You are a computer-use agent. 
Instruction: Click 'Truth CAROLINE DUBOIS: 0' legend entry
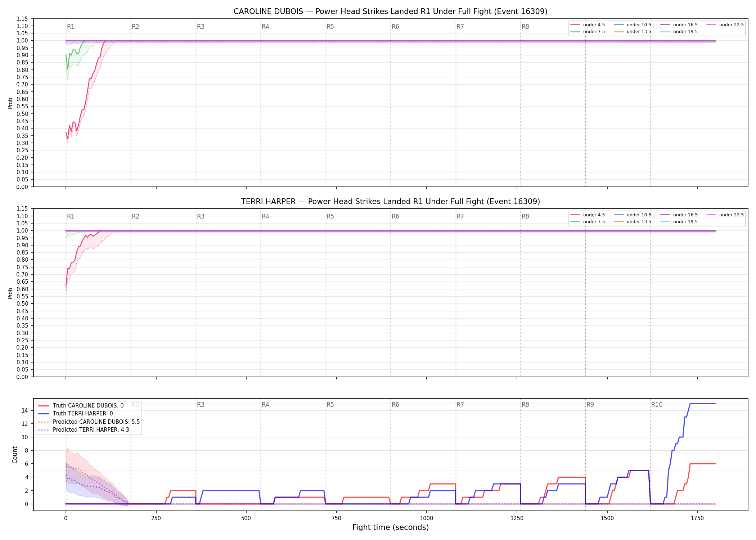tap(81, 406)
